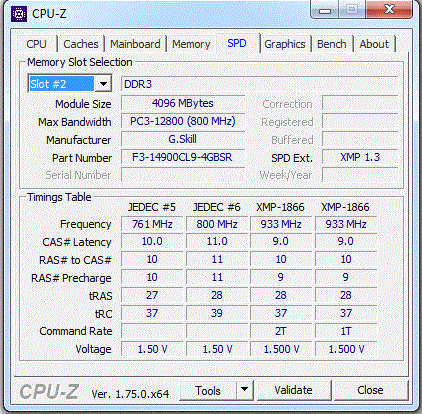This screenshot has width=422, height=414.
Task: Minimize the CPU-Z window
Action: pyautogui.click(x=325, y=10)
